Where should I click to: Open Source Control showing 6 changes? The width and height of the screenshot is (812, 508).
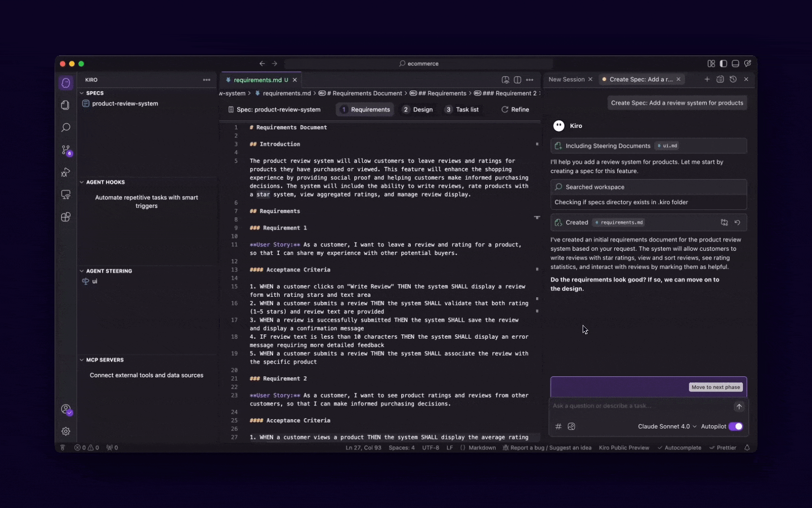(x=66, y=150)
